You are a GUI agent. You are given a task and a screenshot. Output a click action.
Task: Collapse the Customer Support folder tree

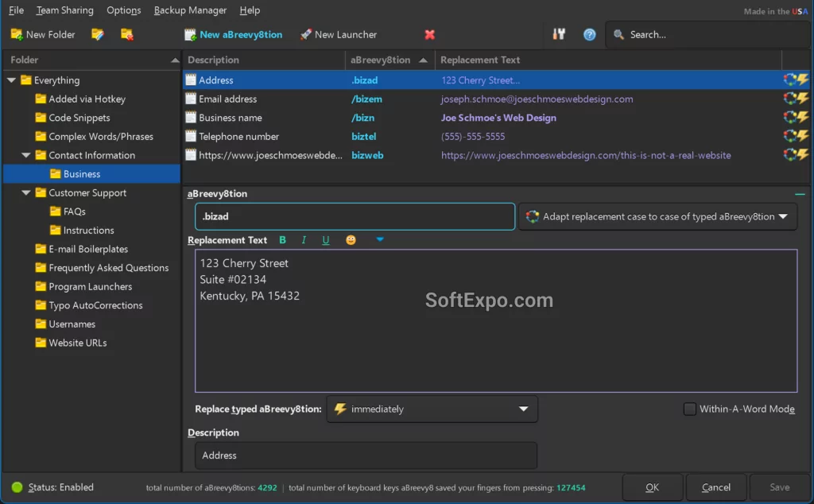[x=26, y=193]
